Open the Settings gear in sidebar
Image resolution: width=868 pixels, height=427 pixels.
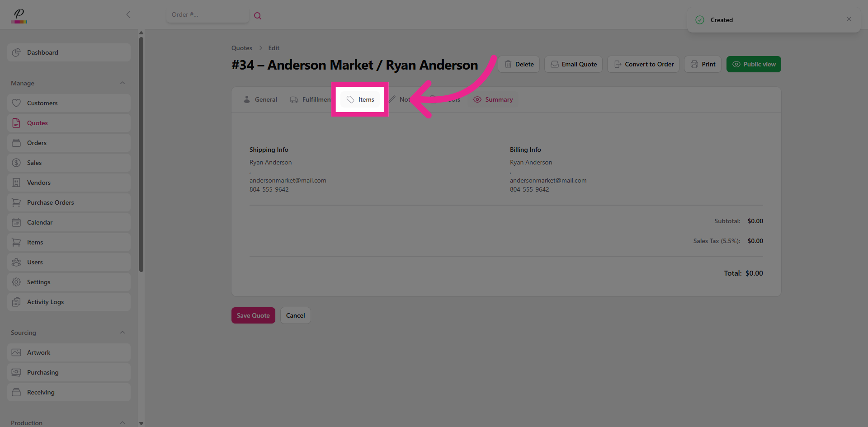click(17, 282)
